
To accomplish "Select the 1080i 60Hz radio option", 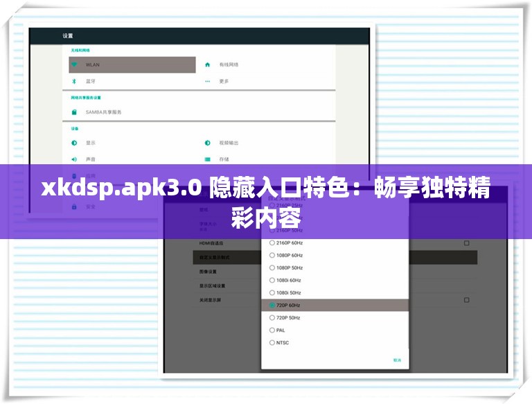I will pyautogui.click(x=272, y=280).
